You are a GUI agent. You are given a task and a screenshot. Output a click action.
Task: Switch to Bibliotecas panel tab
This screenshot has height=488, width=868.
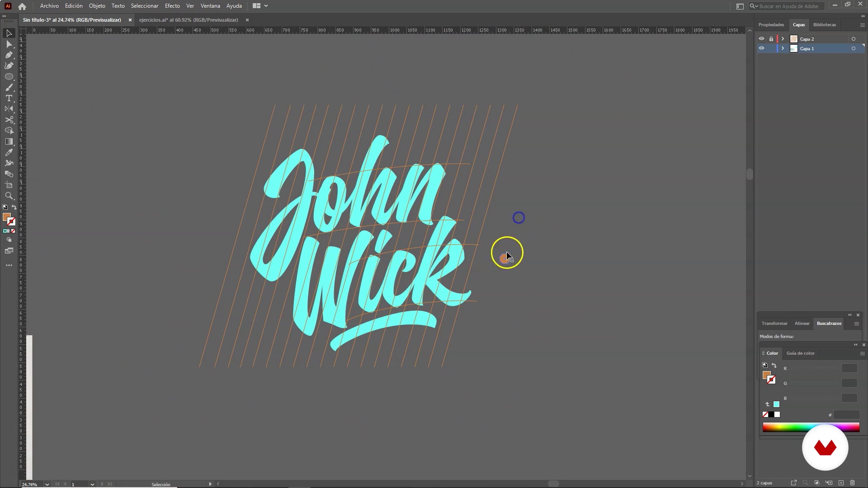pos(825,25)
